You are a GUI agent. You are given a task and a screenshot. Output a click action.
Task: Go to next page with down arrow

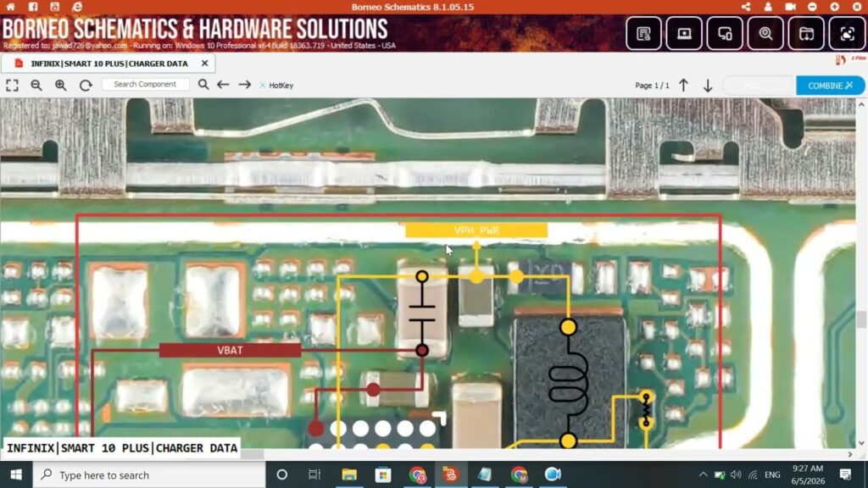(x=708, y=86)
